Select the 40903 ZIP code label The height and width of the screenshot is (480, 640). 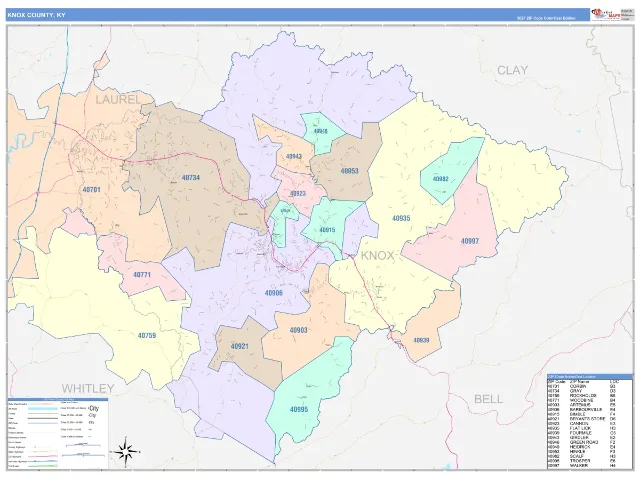(298, 330)
